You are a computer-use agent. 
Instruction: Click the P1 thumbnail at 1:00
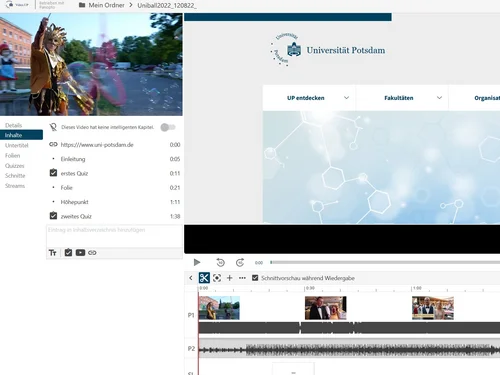[433, 308]
